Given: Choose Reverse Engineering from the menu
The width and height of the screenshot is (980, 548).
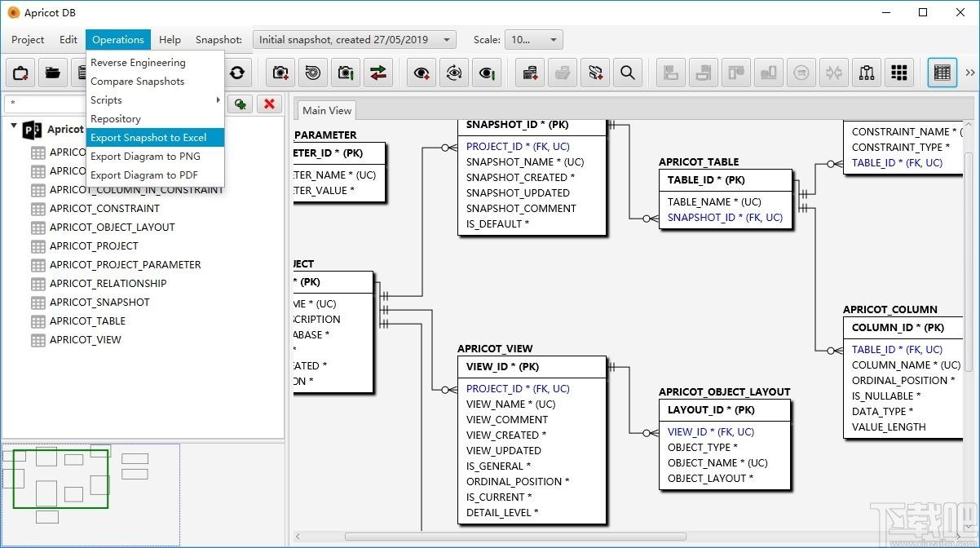Looking at the screenshot, I should 155,62.
